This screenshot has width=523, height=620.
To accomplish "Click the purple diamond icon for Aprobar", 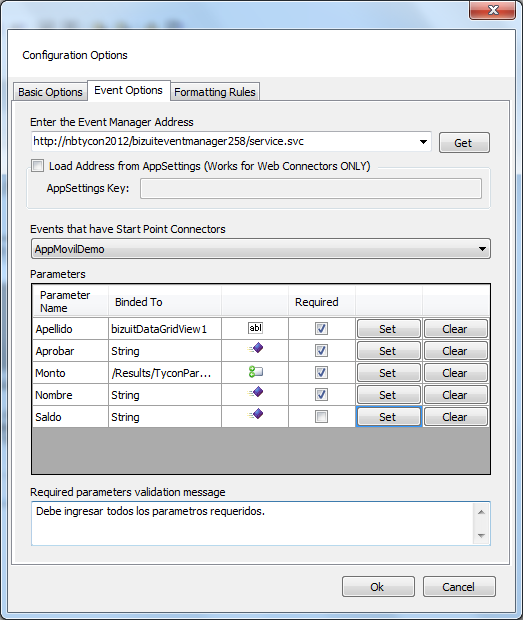I will (255, 349).
